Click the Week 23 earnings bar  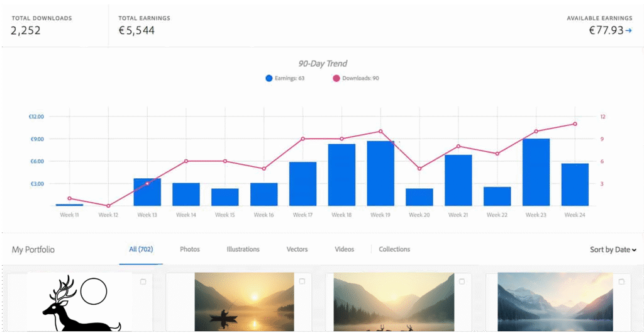click(536, 172)
